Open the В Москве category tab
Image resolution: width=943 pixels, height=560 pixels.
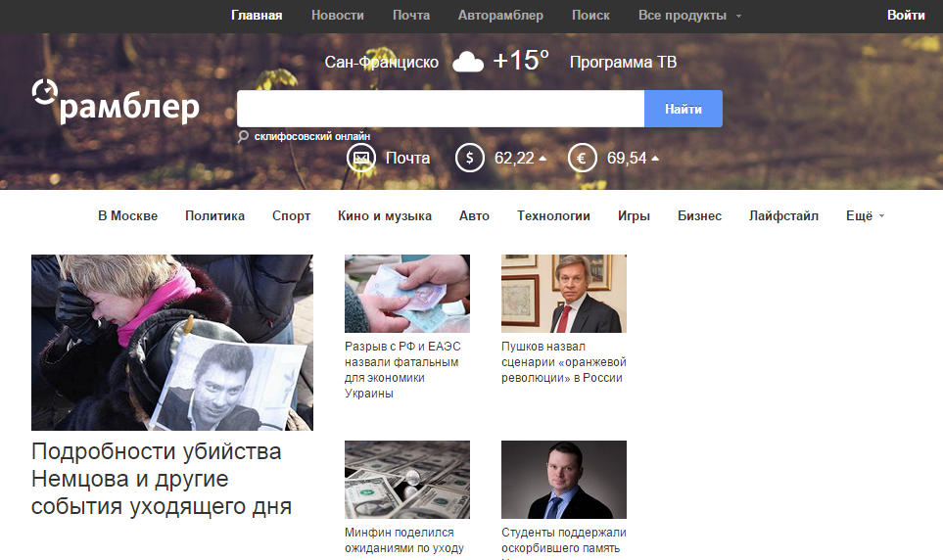coord(128,216)
